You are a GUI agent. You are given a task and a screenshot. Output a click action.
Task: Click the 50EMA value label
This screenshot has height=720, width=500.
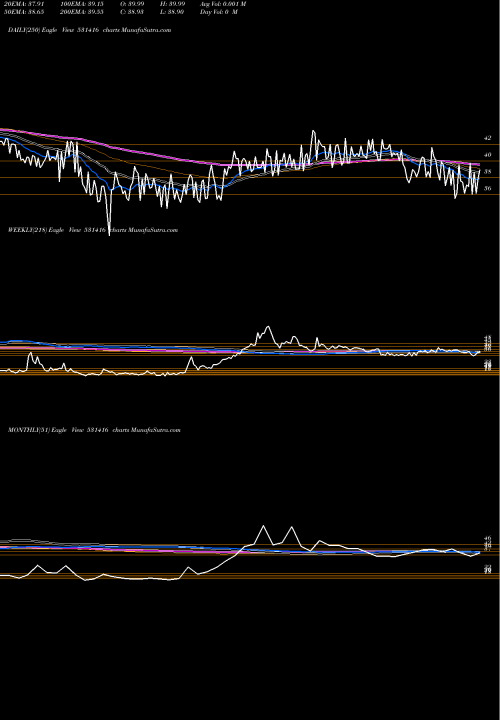pos(24,11)
